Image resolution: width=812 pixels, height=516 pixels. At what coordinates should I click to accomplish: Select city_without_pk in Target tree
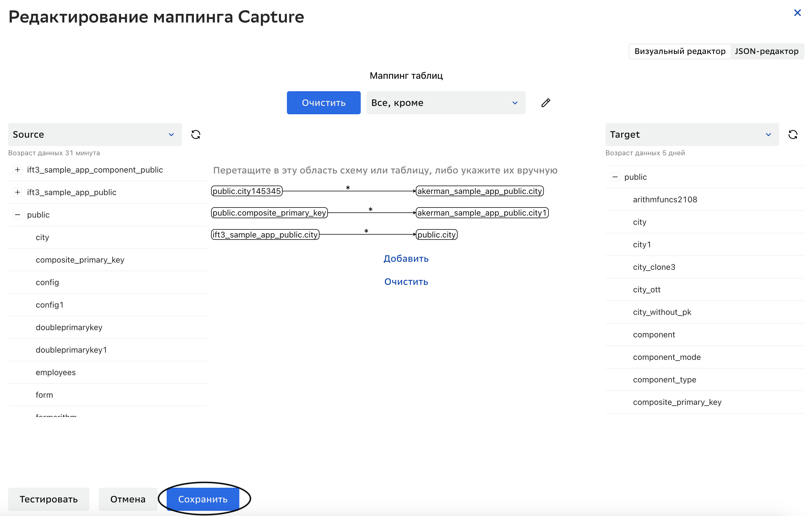661,312
